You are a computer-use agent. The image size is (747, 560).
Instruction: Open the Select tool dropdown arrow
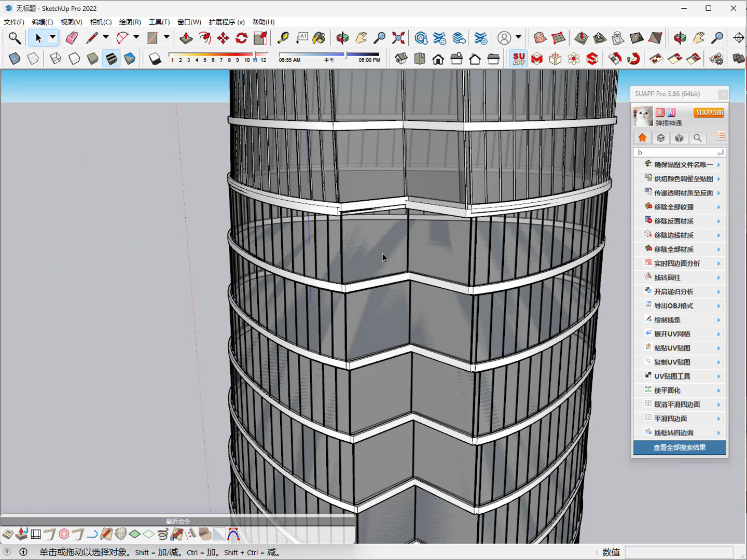(x=52, y=38)
